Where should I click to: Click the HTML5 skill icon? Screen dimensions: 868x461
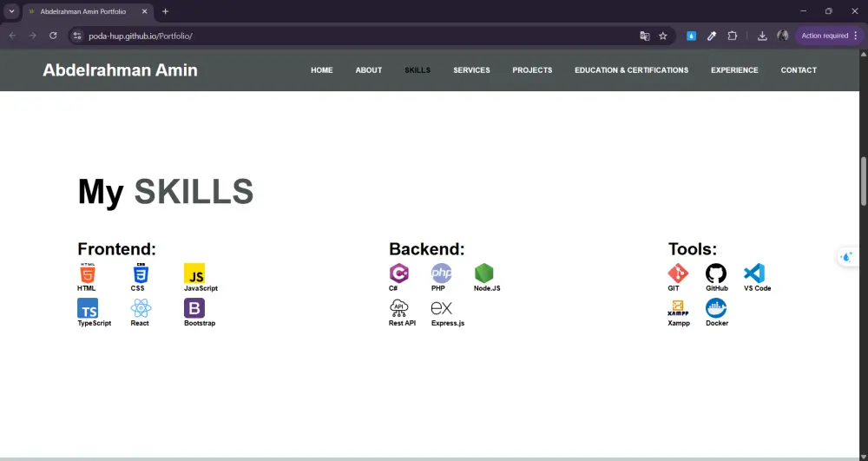coord(88,273)
